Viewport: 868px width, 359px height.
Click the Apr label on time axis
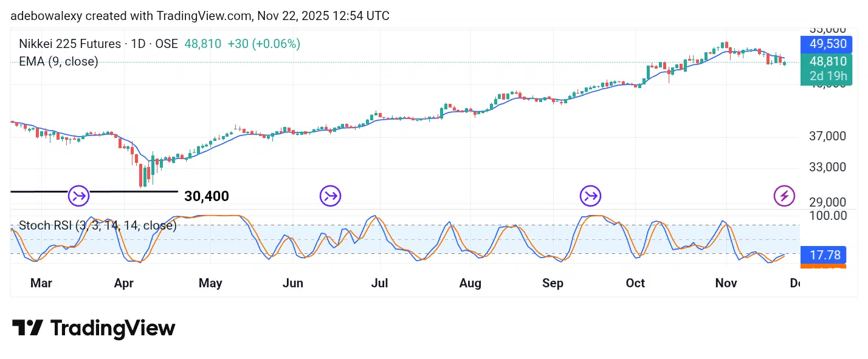pyautogui.click(x=124, y=283)
